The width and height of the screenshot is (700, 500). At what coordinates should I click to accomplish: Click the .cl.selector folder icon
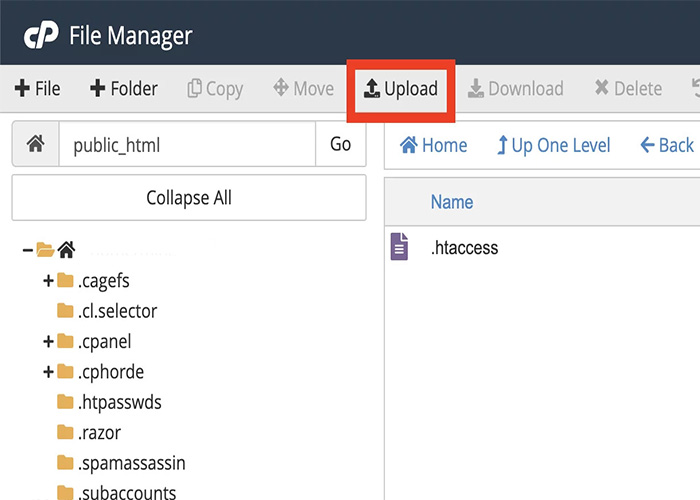point(66,311)
